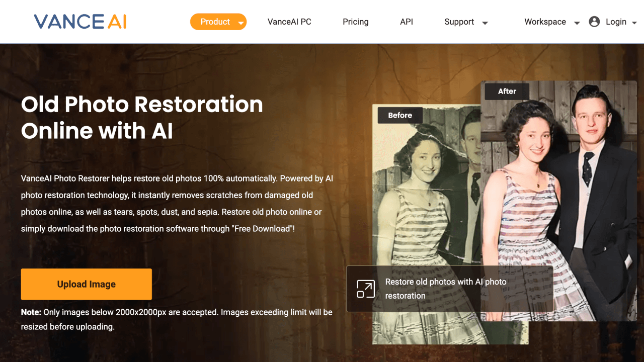Screen dimensions: 644x362
Task: Open the Workspace menu
Action: tap(545, 22)
